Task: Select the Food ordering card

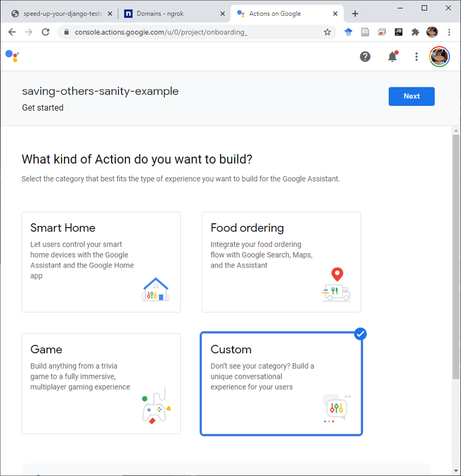Action: pos(281,262)
